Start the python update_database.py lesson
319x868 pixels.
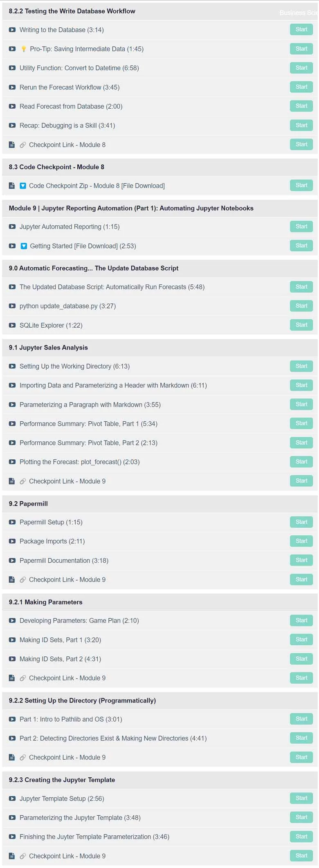pyautogui.click(x=301, y=306)
